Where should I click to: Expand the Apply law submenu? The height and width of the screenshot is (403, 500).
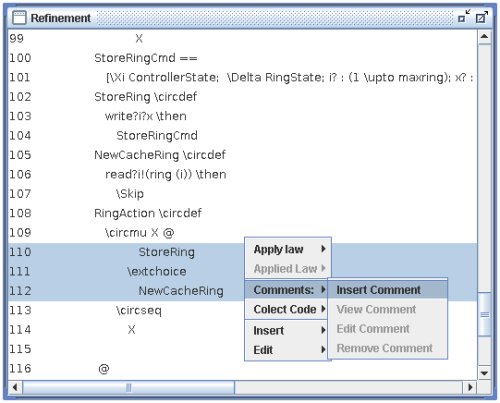[x=288, y=249]
